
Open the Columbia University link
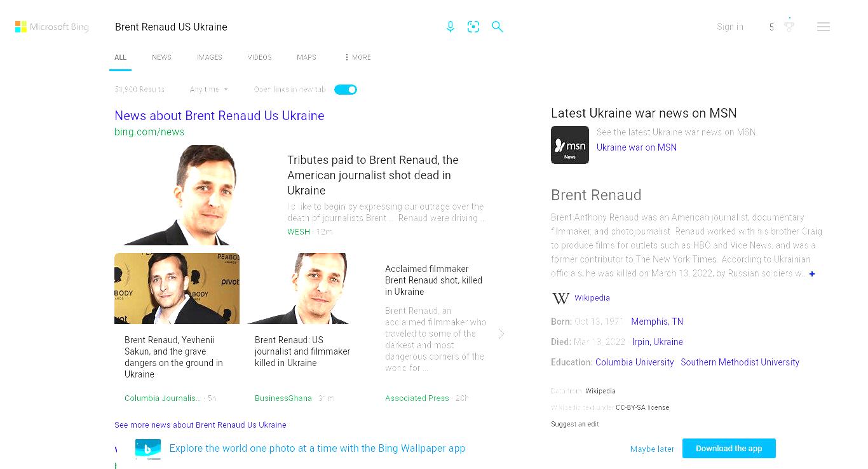[634, 362]
